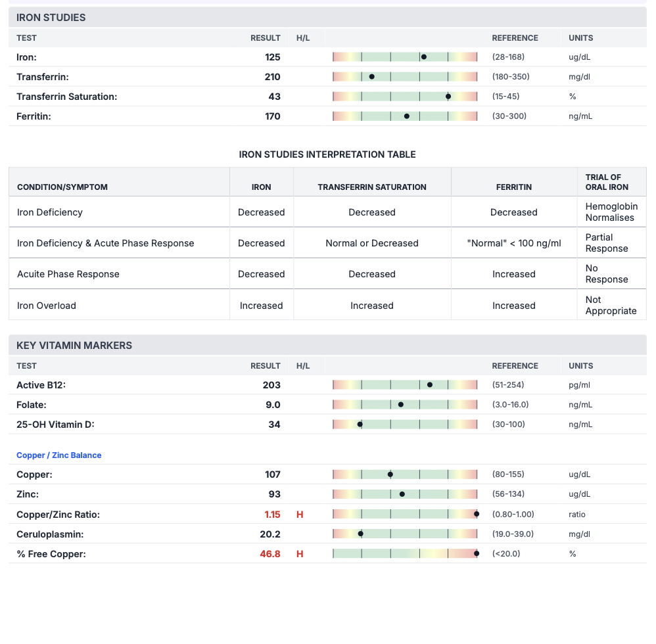The image size is (656, 644).
Task: Click the Zinc range bar marker
Action: click(x=402, y=494)
